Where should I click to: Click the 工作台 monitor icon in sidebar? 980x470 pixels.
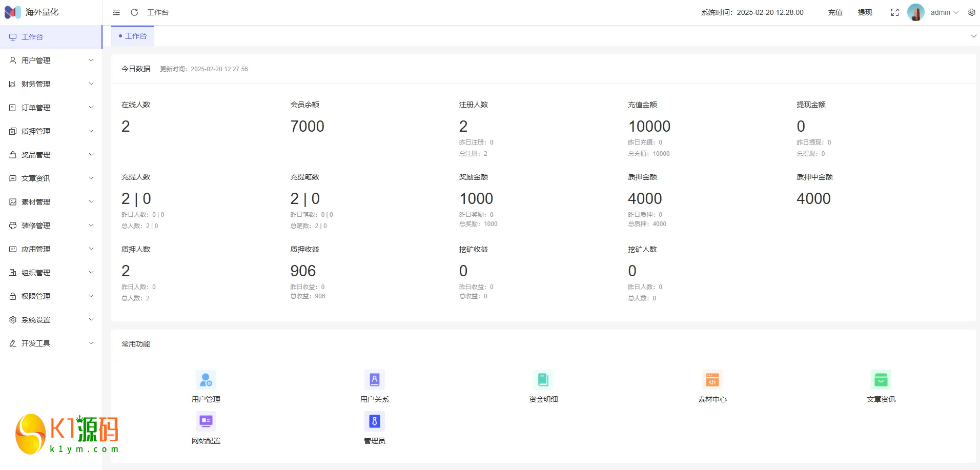[13, 37]
